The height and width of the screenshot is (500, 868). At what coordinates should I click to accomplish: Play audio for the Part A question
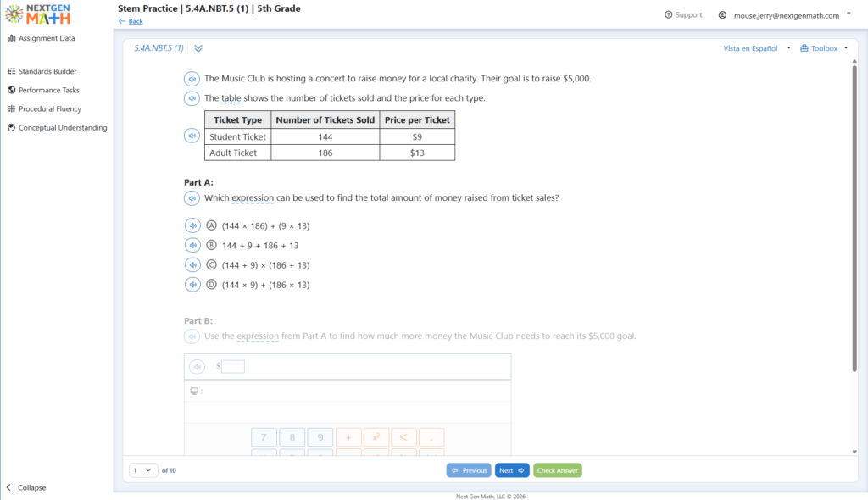[x=192, y=198]
